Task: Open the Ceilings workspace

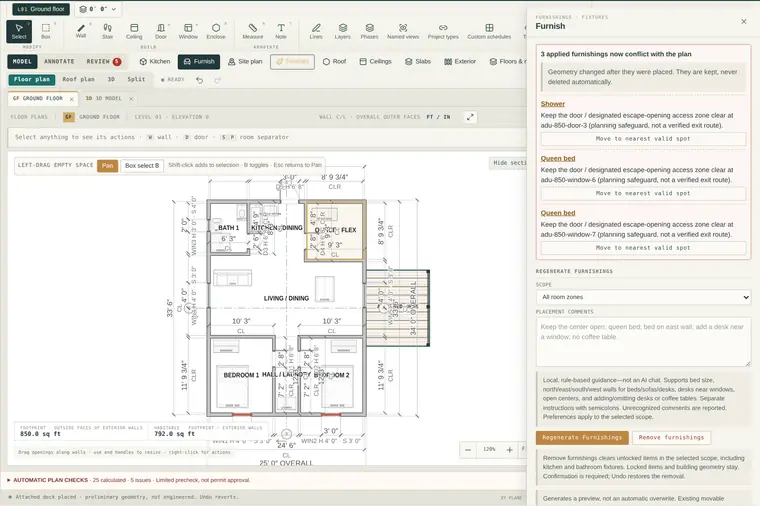Action: pyautogui.click(x=376, y=62)
